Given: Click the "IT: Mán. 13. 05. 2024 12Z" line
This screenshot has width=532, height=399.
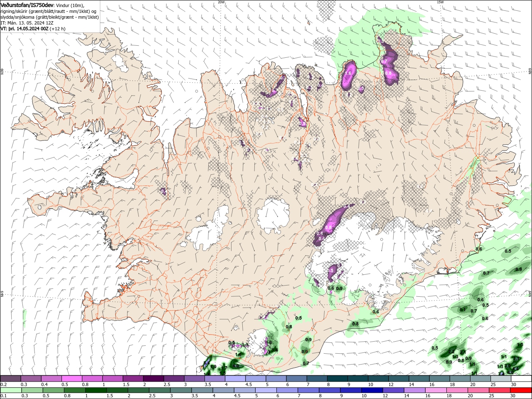Looking at the screenshot, I should (27, 23).
